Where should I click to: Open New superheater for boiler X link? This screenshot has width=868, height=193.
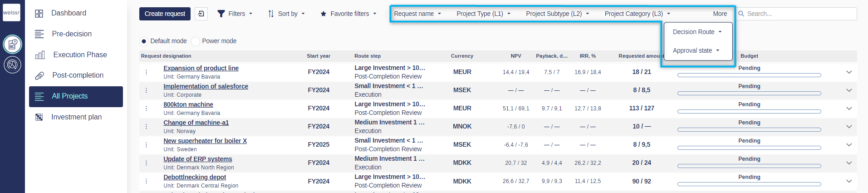tap(205, 141)
